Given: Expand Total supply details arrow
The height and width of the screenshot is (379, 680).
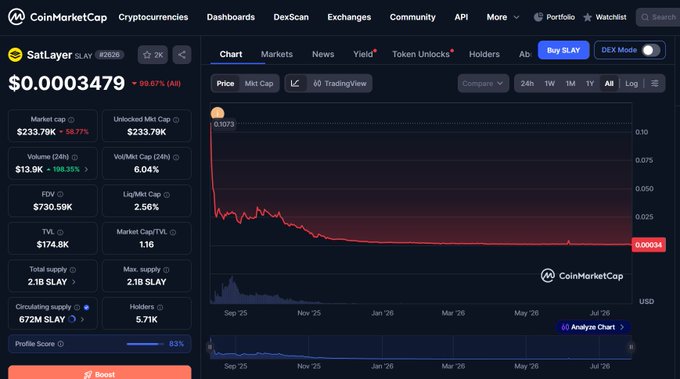Looking at the screenshot, I should tap(74, 282).
